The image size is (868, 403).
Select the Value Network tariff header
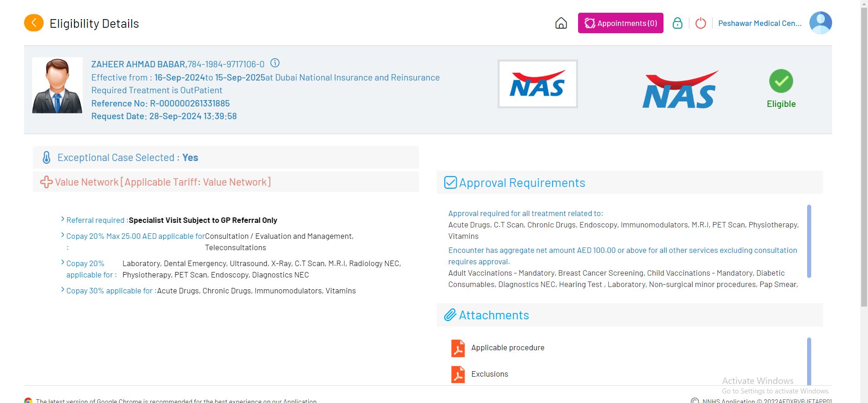(x=162, y=182)
